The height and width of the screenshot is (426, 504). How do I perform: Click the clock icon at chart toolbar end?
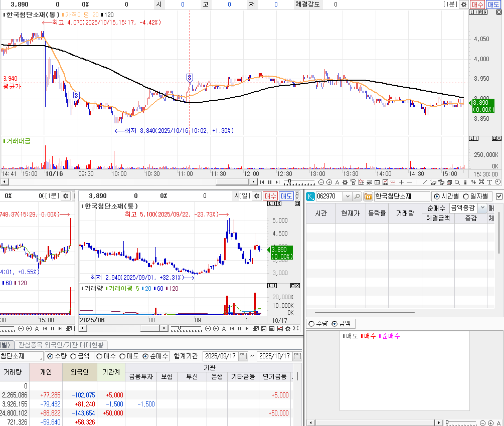(497, 182)
